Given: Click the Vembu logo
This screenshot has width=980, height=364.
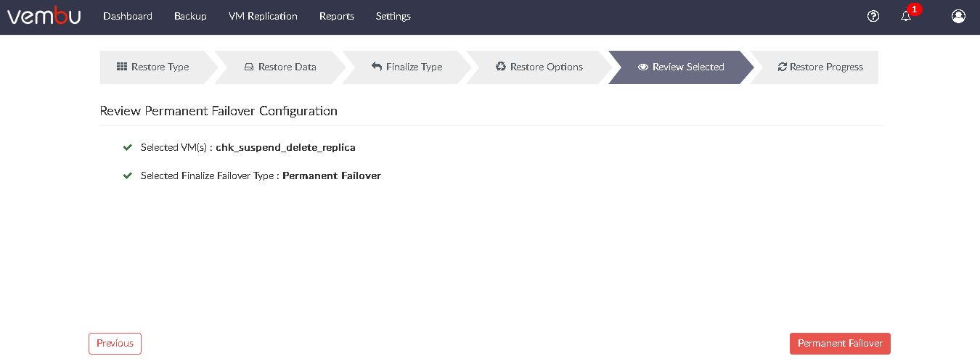Looking at the screenshot, I should pos(44,16).
